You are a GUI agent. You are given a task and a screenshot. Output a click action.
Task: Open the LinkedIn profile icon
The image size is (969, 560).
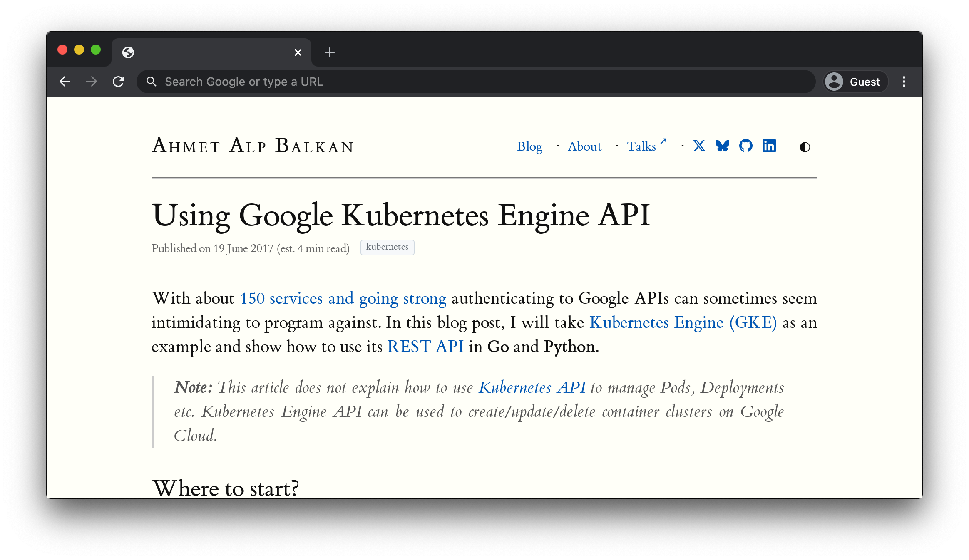769,146
